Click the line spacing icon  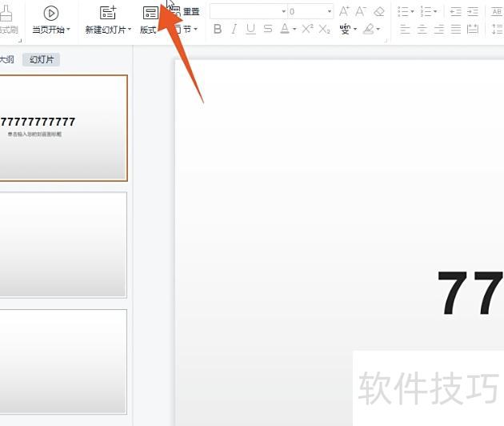click(x=498, y=30)
